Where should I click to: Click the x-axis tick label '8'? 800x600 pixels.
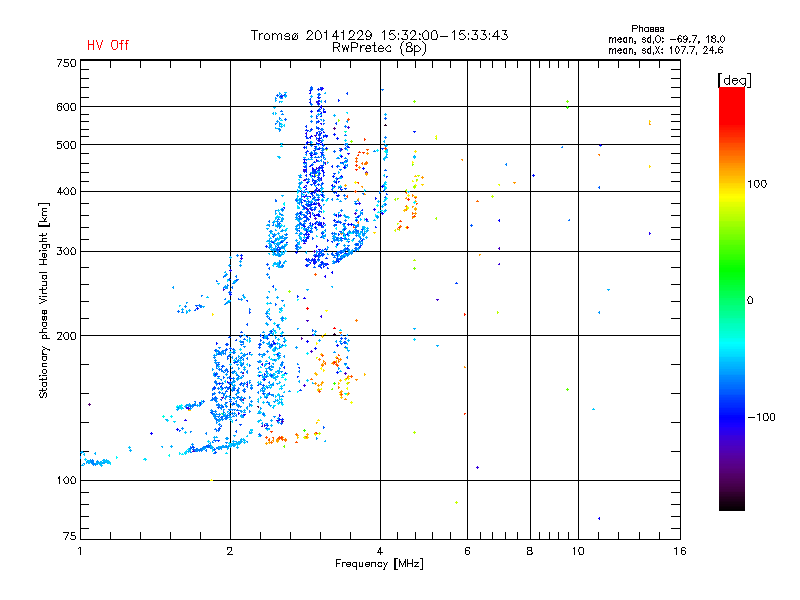pos(530,551)
